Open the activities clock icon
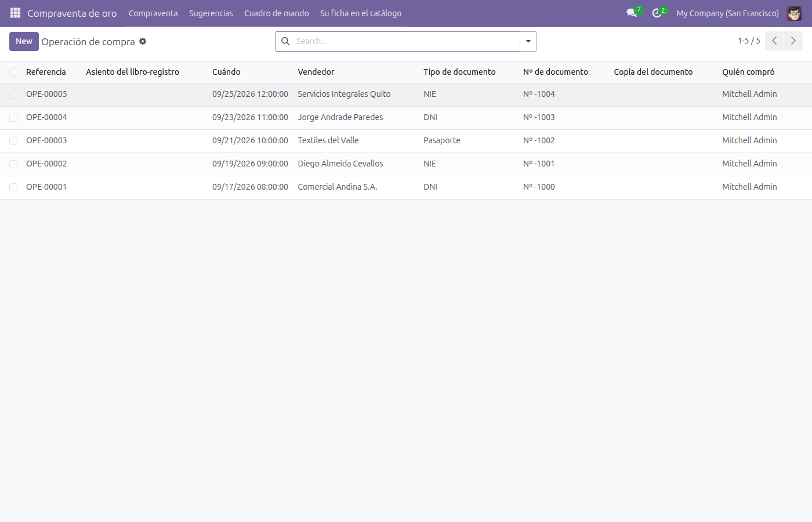Viewport: 812px width, 522px height. pos(657,13)
